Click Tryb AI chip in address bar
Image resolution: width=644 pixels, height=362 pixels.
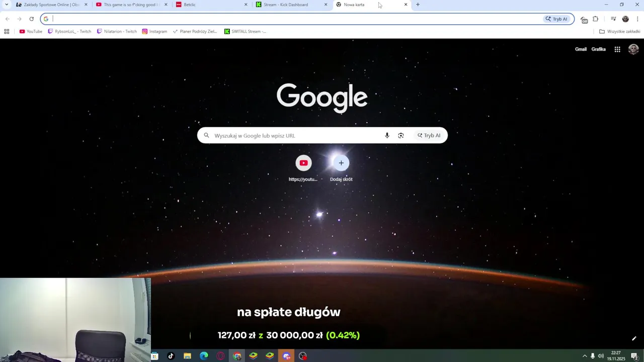tap(556, 19)
